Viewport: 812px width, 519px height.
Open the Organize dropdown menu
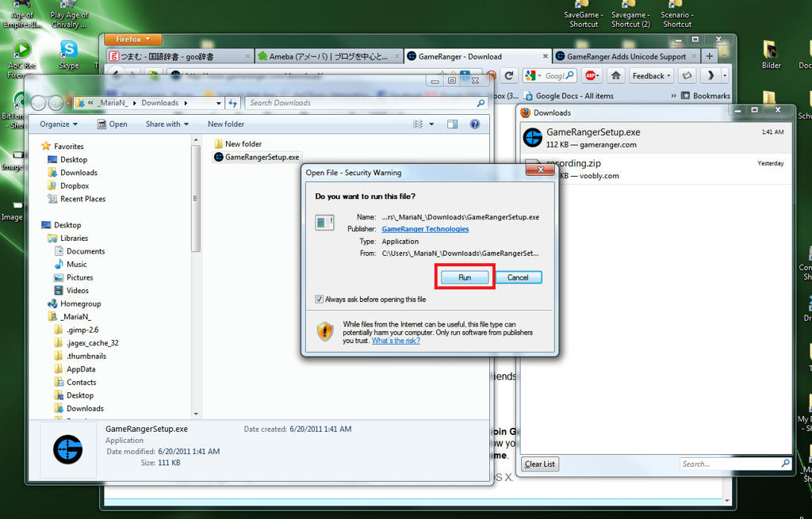point(59,124)
